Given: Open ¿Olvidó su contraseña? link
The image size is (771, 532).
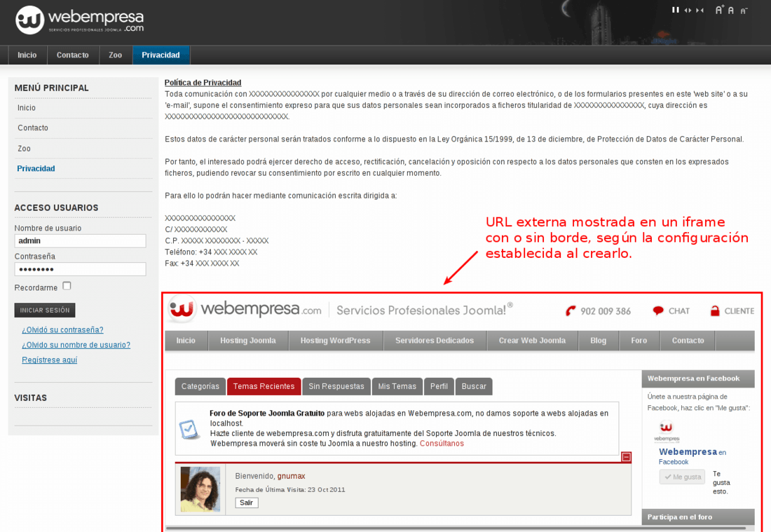Looking at the screenshot, I should pyautogui.click(x=62, y=330).
